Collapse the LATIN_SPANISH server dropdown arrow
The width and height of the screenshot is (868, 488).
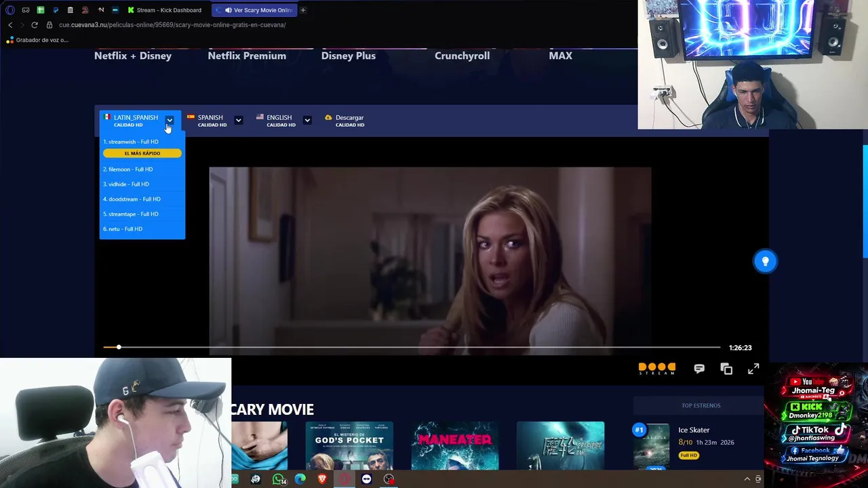[170, 120]
